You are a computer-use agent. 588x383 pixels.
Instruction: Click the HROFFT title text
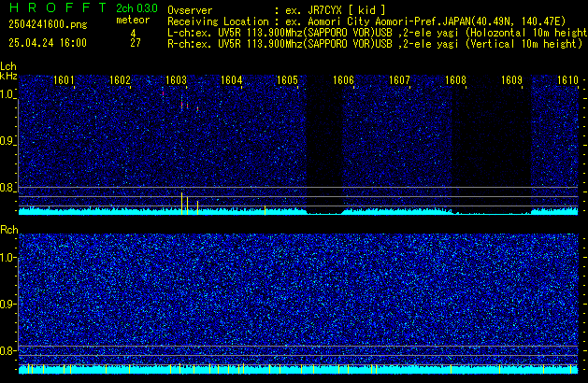58,7
